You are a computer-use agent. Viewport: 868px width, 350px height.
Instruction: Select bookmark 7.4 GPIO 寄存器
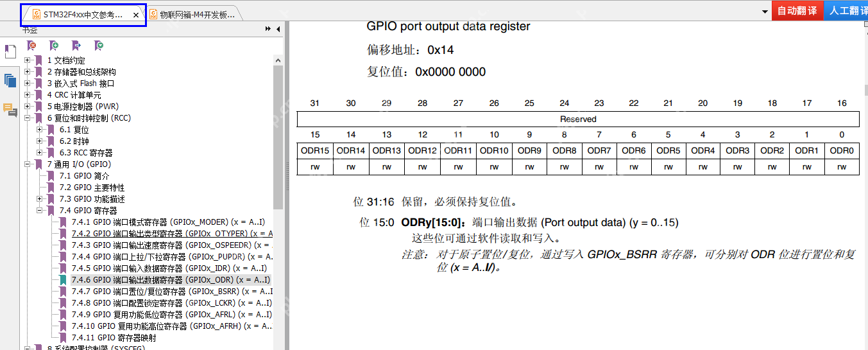coord(88,211)
